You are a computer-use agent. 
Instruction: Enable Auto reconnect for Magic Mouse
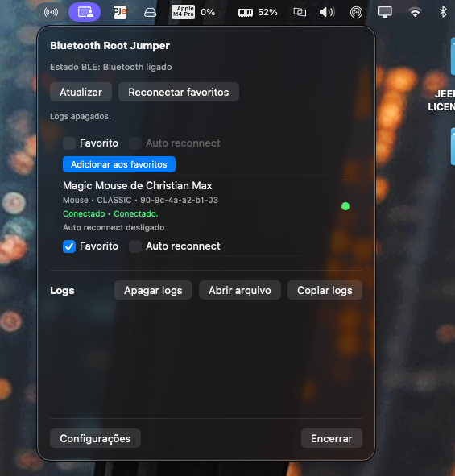(x=135, y=246)
